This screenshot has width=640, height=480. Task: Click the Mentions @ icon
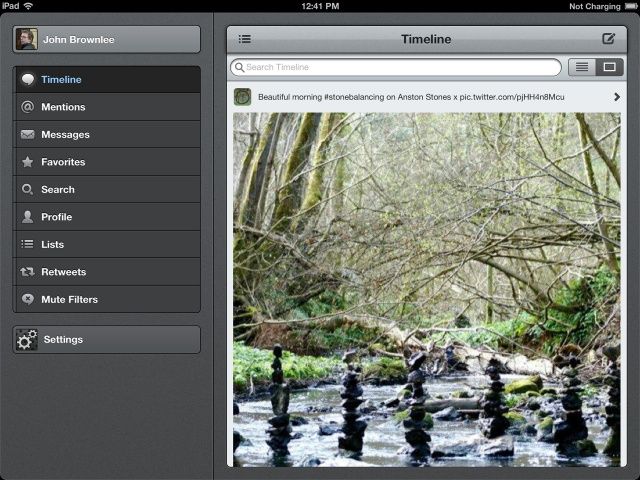pyautogui.click(x=28, y=107)
